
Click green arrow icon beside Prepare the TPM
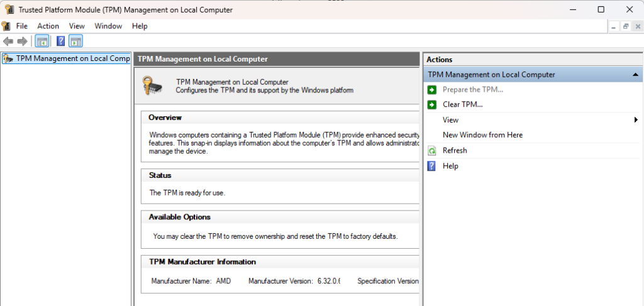coord(431,89)
